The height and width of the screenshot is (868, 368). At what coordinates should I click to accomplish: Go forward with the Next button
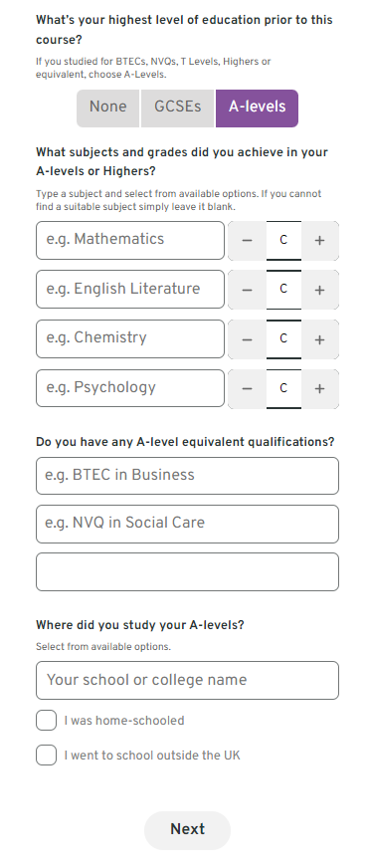tap(188, 830)
